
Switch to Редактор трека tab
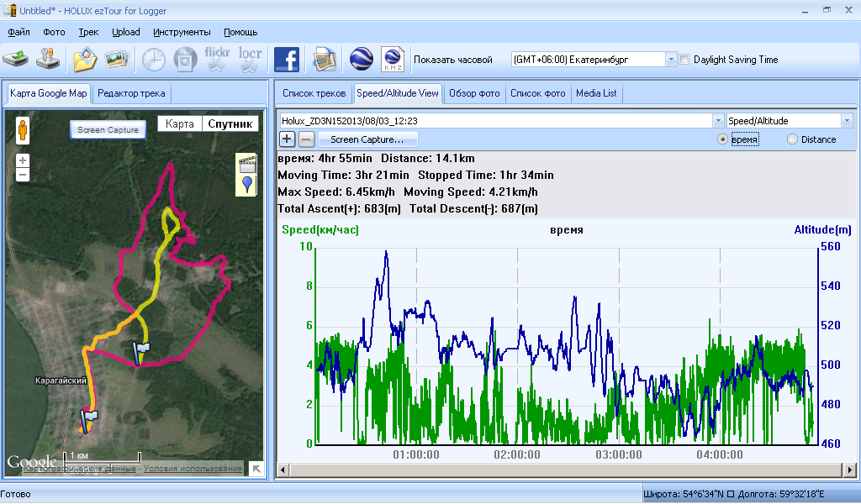coord(131,93)
